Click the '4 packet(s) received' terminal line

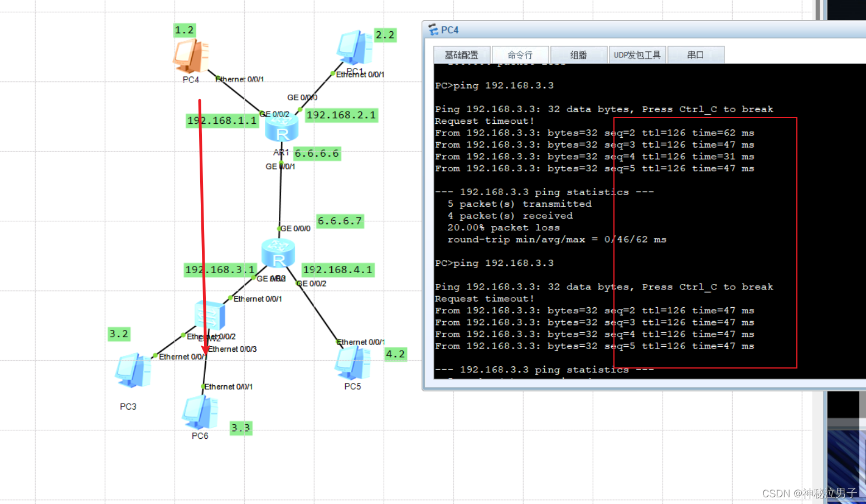pos(510,216)
